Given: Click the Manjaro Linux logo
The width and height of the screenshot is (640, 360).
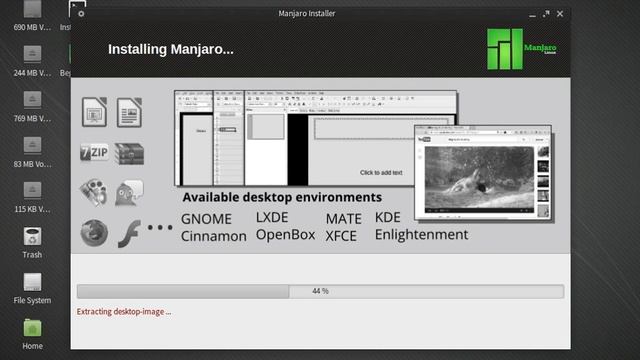Looking at the screenshot, I should click(x=522, y=49).
